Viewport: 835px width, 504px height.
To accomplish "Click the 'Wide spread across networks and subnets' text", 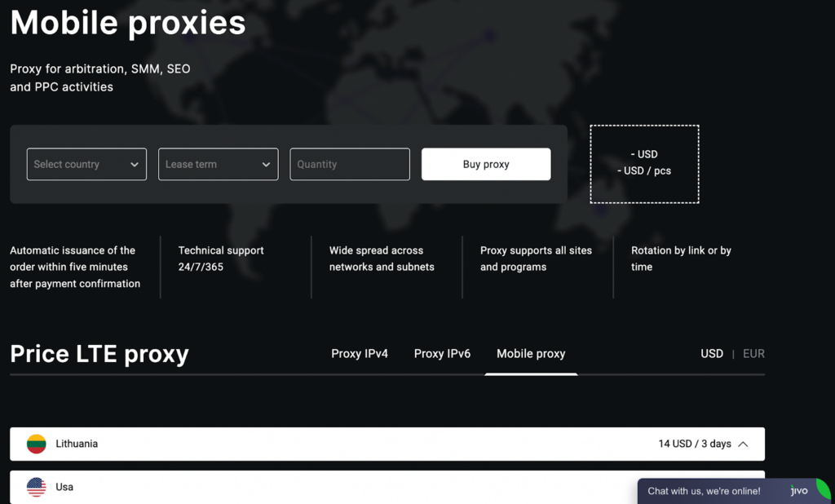I will (x=382, y=259).
